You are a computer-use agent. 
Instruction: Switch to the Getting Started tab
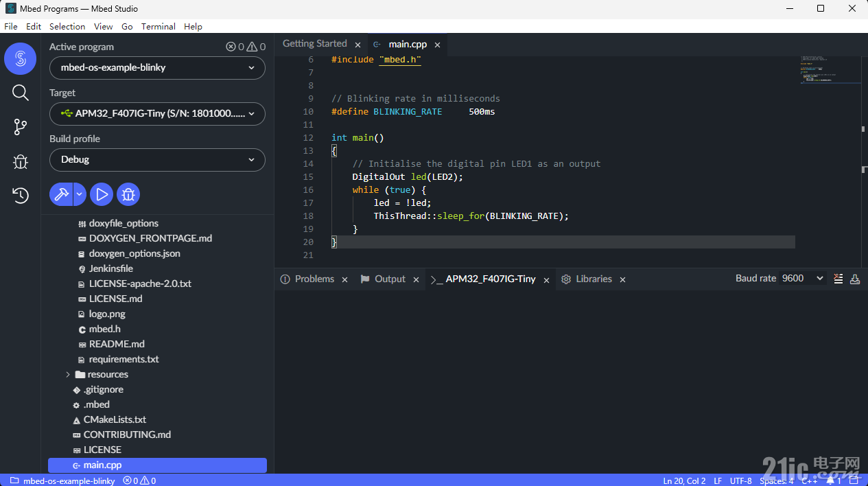tap(315, 44)
